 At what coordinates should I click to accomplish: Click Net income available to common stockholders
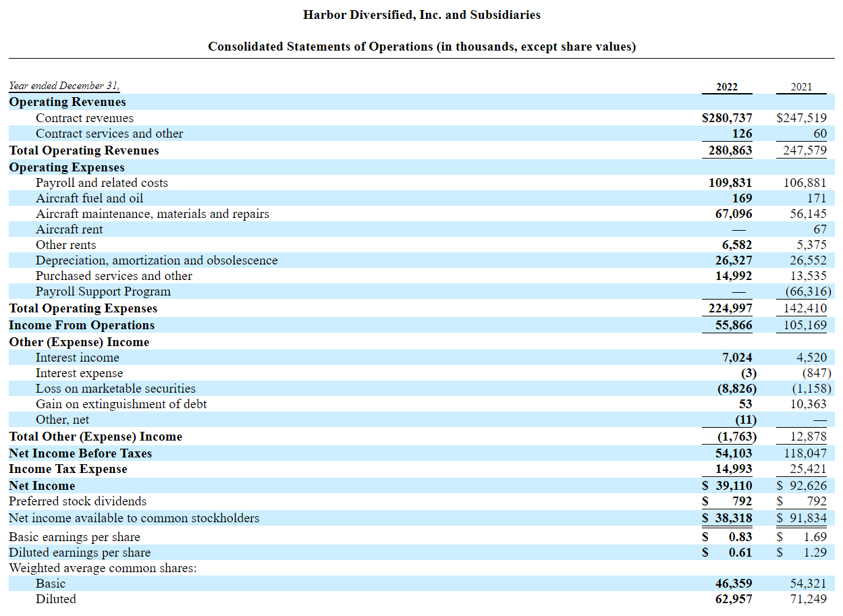(x=134, y=518)
